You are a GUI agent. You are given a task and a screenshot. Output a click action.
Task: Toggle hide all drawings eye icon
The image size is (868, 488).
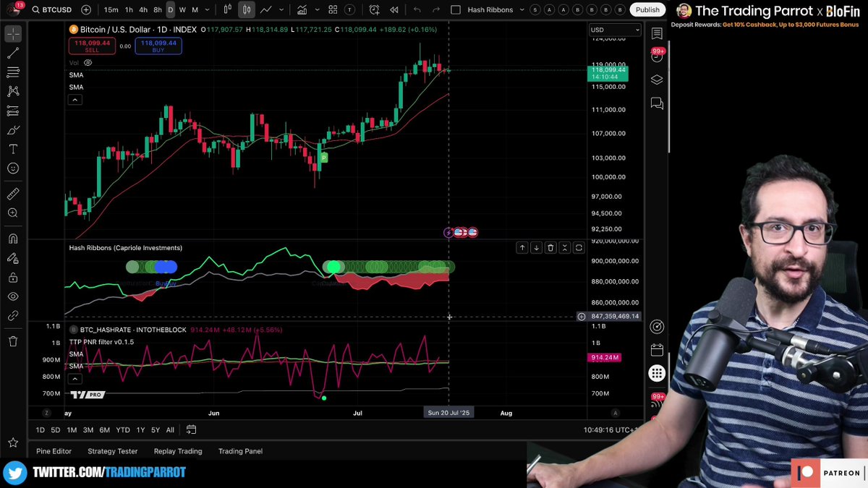pyautogui.click(x=13, y=296)
